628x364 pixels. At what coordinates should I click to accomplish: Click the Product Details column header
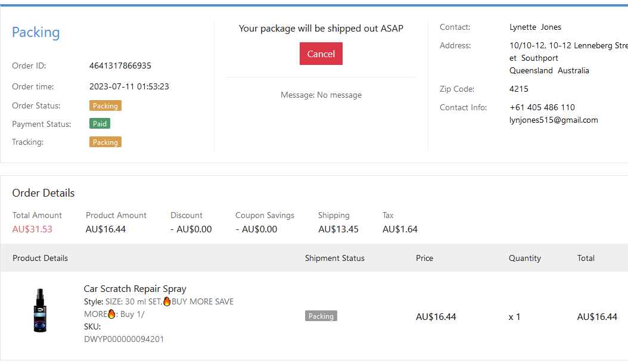pyautogui.click(x=40, y=258)
